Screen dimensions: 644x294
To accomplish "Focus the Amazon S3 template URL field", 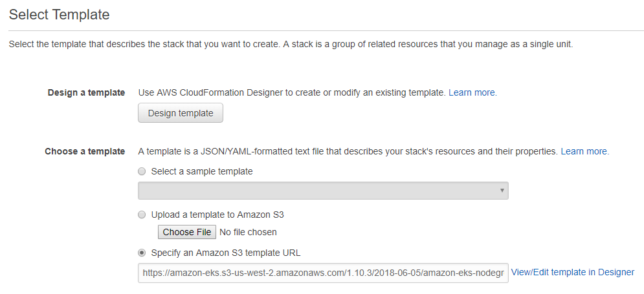I will pos(322,273).
